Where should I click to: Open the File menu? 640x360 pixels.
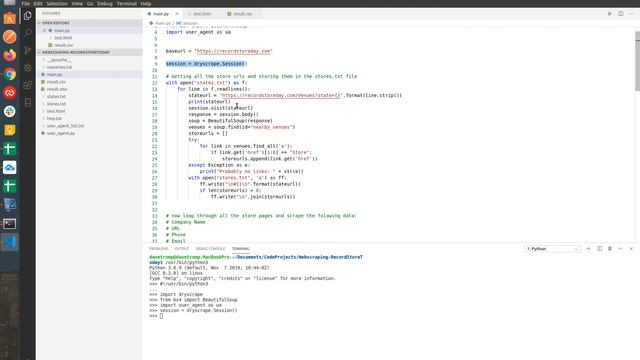coord(26,3)
